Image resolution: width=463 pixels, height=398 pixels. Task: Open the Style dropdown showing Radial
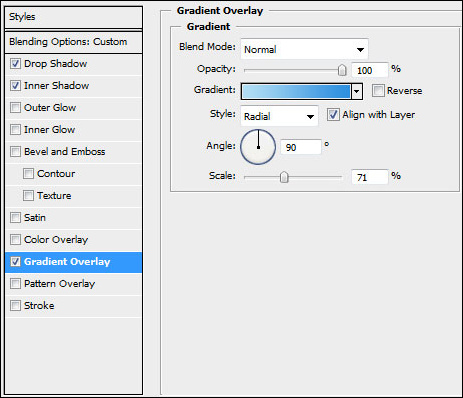[x=279, y=116]
